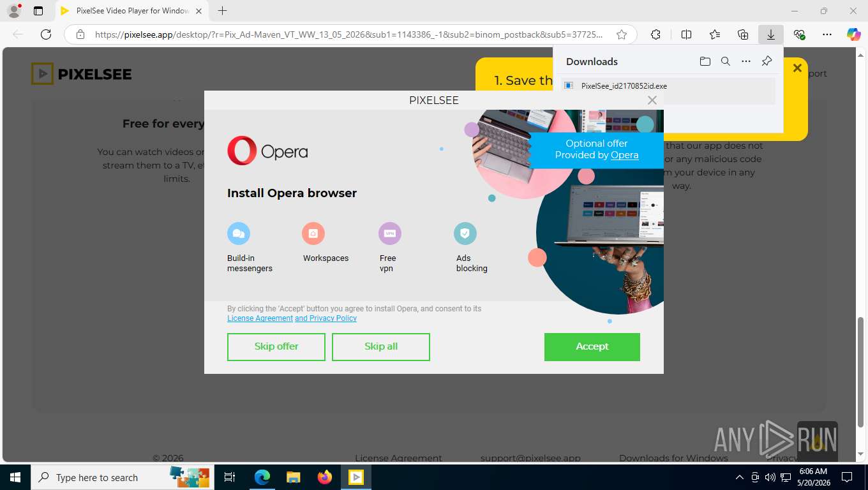Close the PIXELSEE installer dialog
Screen dimensions: 868x490
(x=652, y=100)
